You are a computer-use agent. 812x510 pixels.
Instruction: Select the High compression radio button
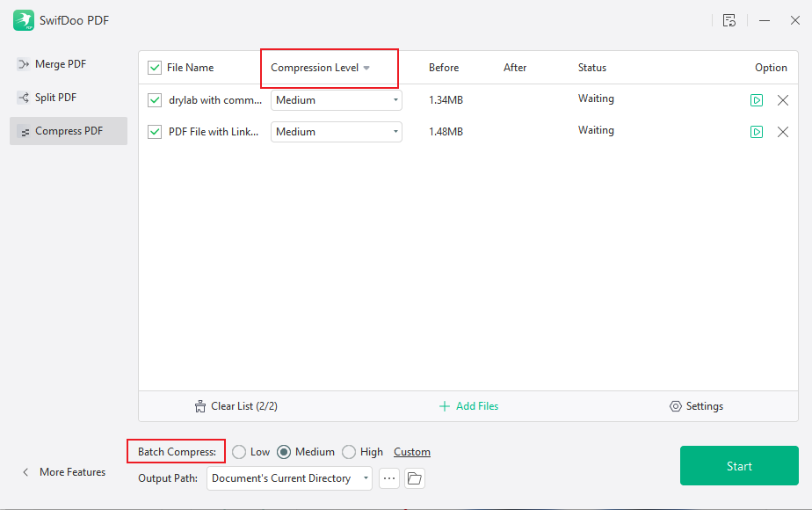[347, 451]
